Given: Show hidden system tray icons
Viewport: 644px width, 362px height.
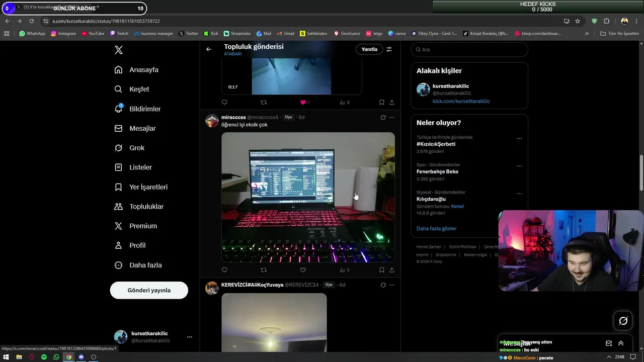Looking at the screenshot, I should tap(609, 357).
